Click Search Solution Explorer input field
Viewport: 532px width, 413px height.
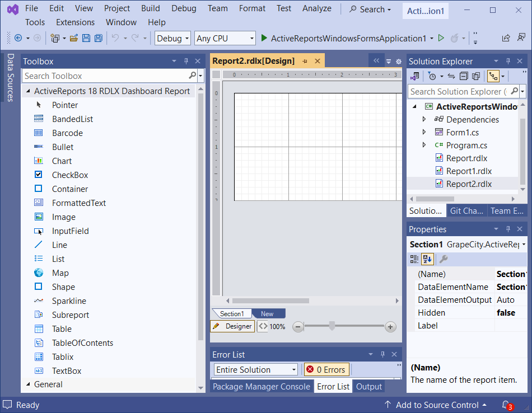tap(458, 92)
